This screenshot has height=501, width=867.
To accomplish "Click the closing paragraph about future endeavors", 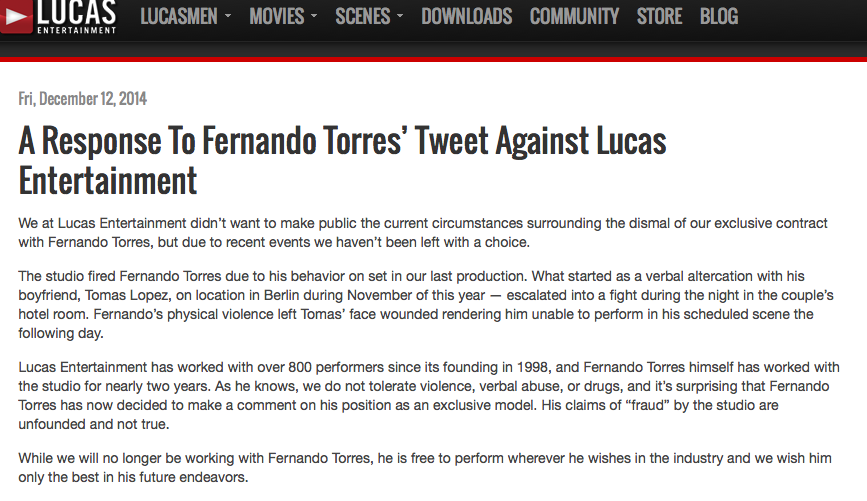I will click(425, 468).
